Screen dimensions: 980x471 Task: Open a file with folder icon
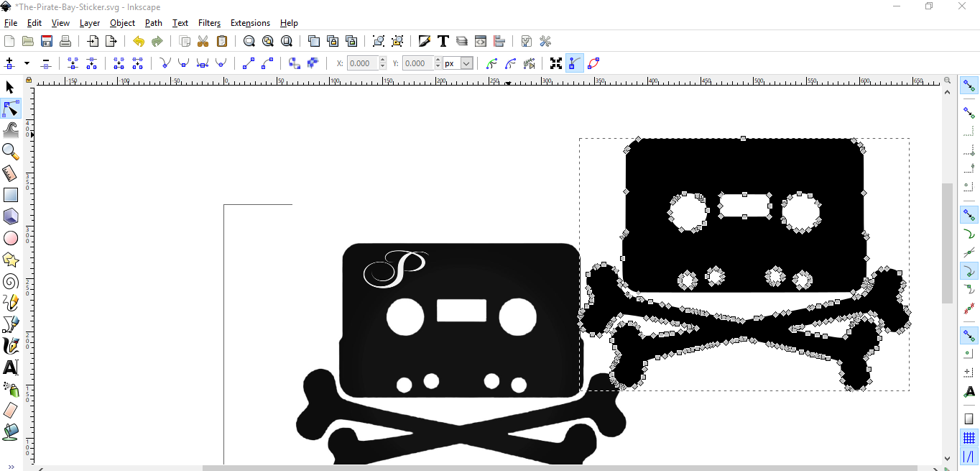pyautogui.click(x=28, y=41)
